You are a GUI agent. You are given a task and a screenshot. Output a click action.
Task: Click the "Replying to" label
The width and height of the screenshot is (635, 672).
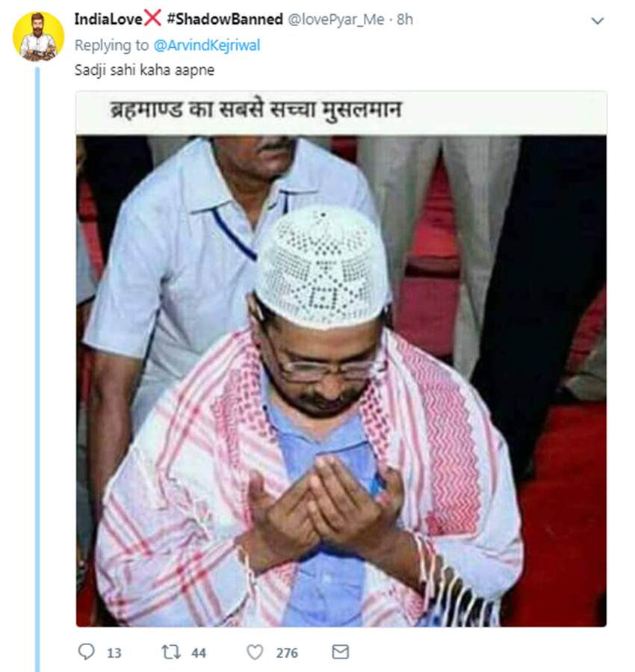click(x=111, y=45)
